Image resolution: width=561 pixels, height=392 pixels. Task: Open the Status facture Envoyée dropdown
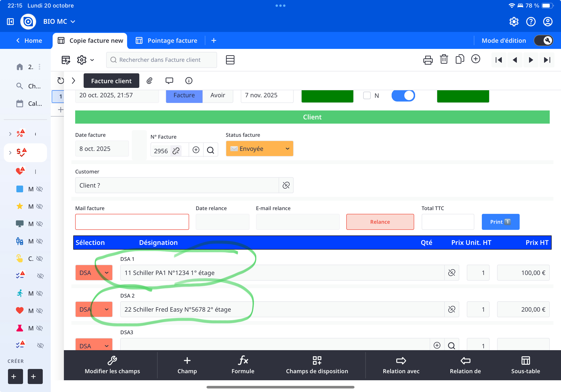260,149
